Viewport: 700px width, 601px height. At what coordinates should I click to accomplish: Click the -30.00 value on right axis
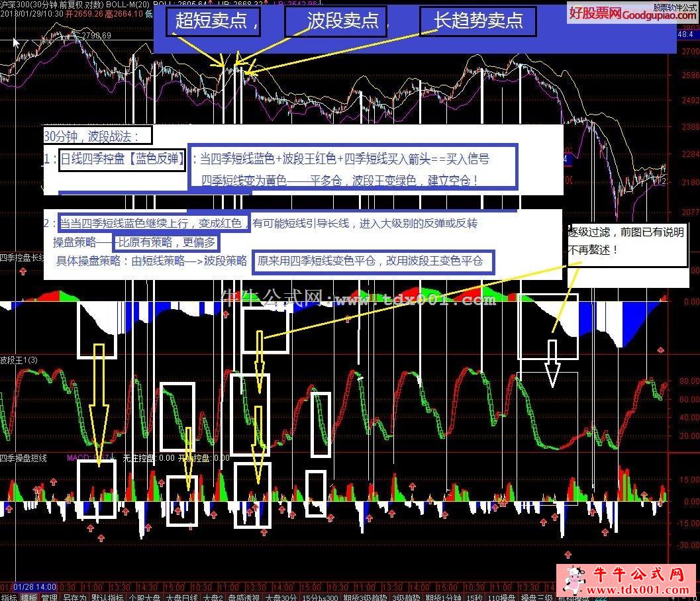point(688,545)
